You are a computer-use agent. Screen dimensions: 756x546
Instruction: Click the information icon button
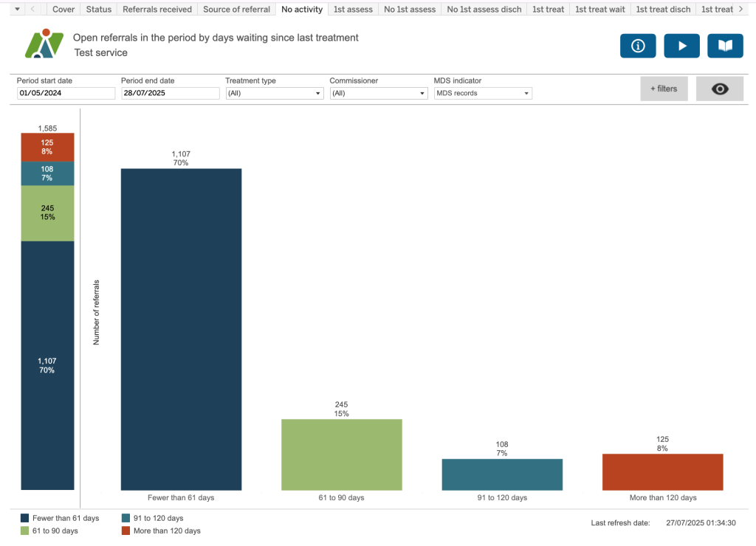coord(639,46)
